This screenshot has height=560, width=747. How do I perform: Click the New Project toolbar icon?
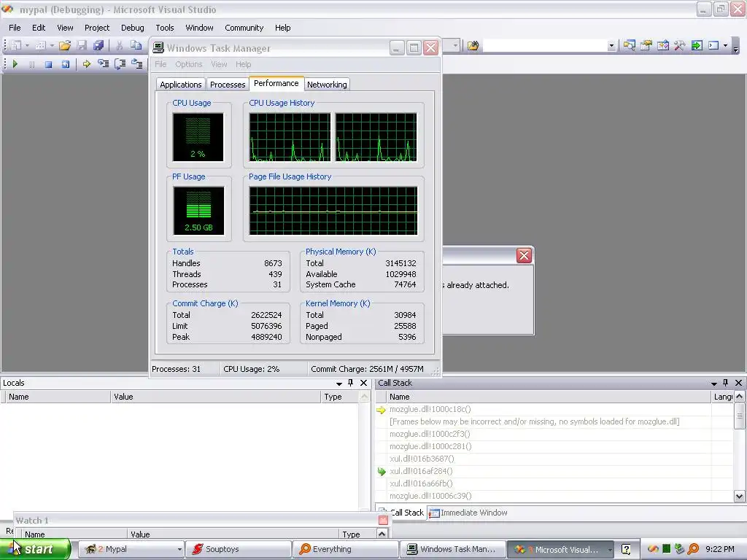point(16,45)
